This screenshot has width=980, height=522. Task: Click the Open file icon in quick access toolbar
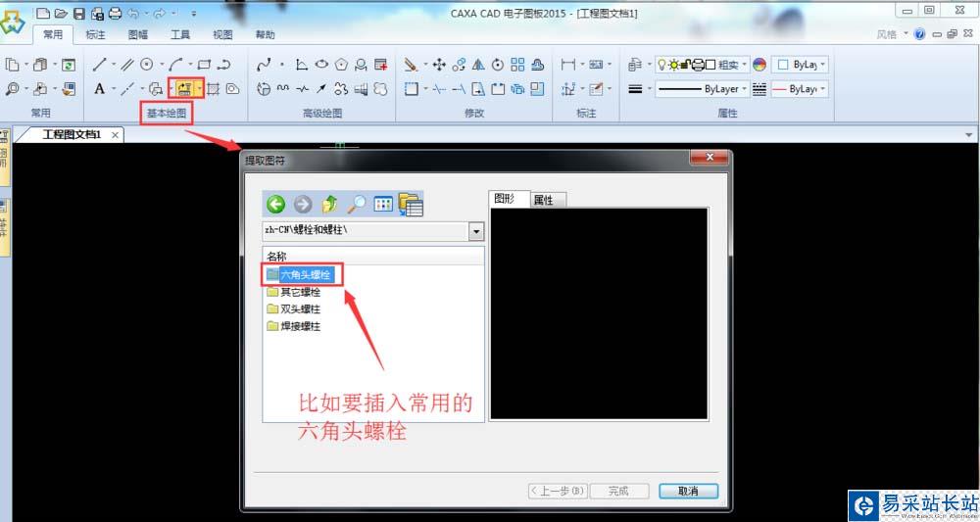tap(61, 13)
